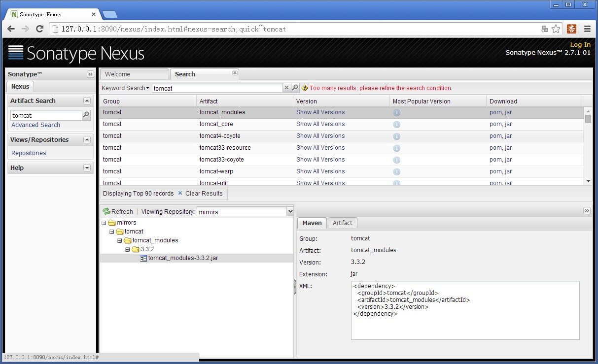This screenshot has width=598, height=364.
Task: Click the scrollbar down arrow in results
Action: [588, 181]
